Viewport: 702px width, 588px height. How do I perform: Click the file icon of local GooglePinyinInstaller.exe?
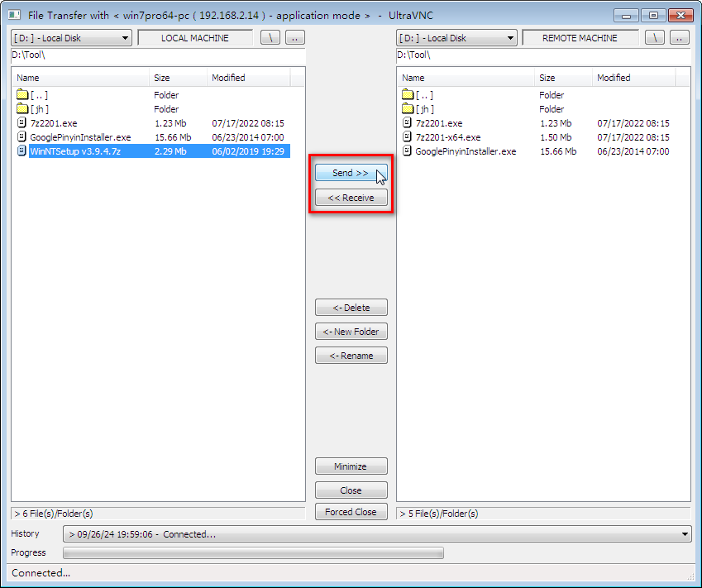[21, 136]
